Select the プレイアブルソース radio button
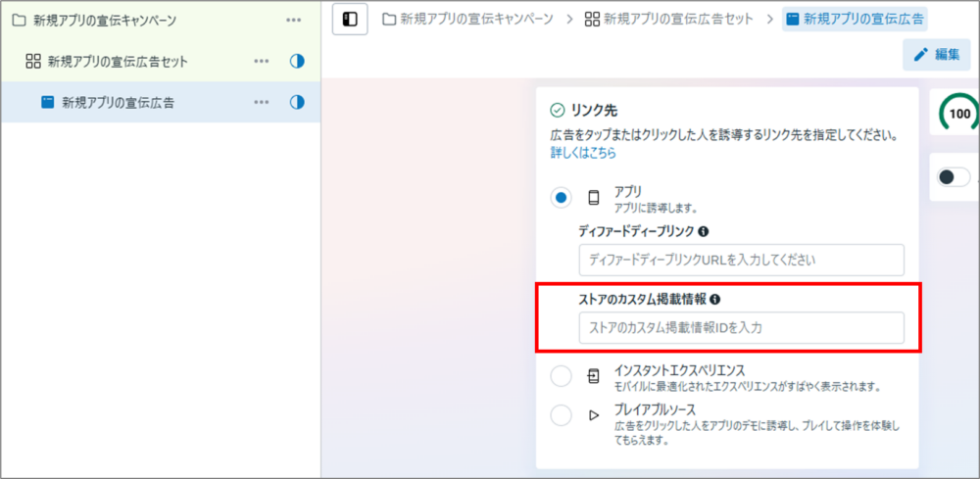The height and width of the screenshot is (479, 980). point(561,415)
